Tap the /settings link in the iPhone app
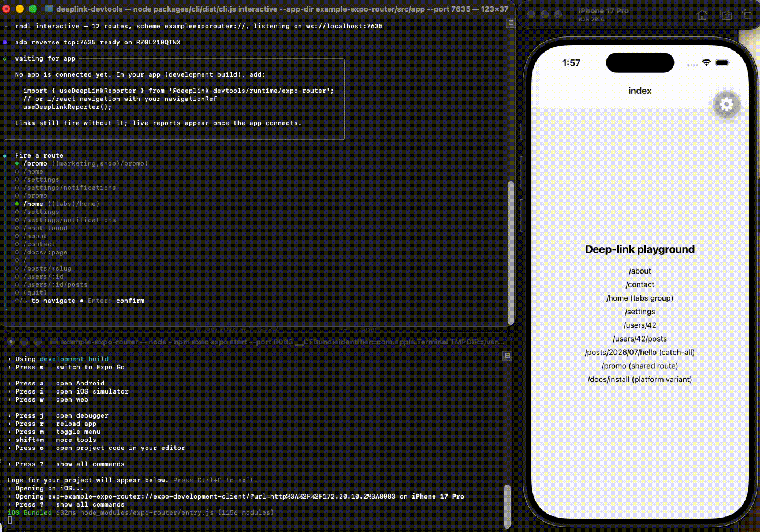The width and height of the screenshot is (760, 532). [x=640, y=312]
